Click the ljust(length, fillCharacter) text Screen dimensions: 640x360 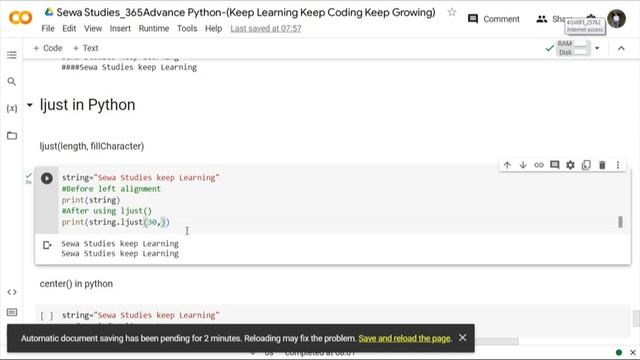[92, 146]
